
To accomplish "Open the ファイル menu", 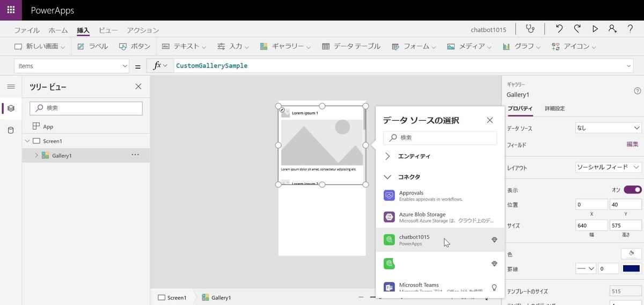I will [x=27, y=31].
